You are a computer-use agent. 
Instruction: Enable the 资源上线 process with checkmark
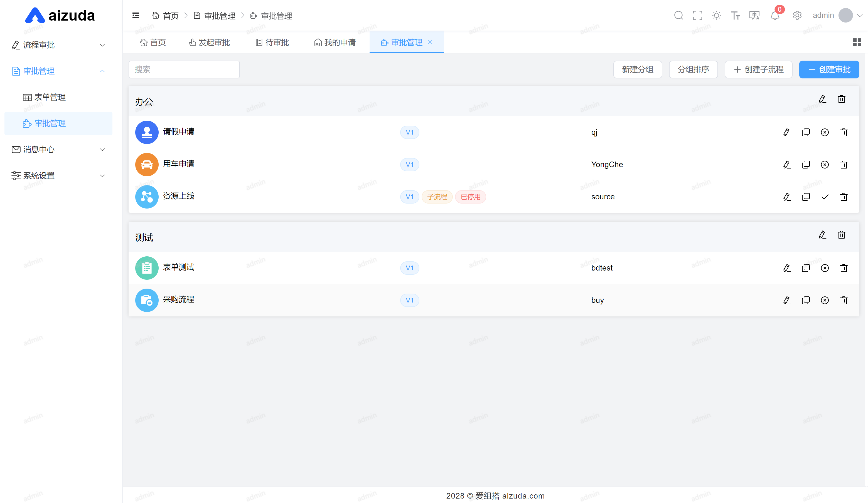pos(825,197)
